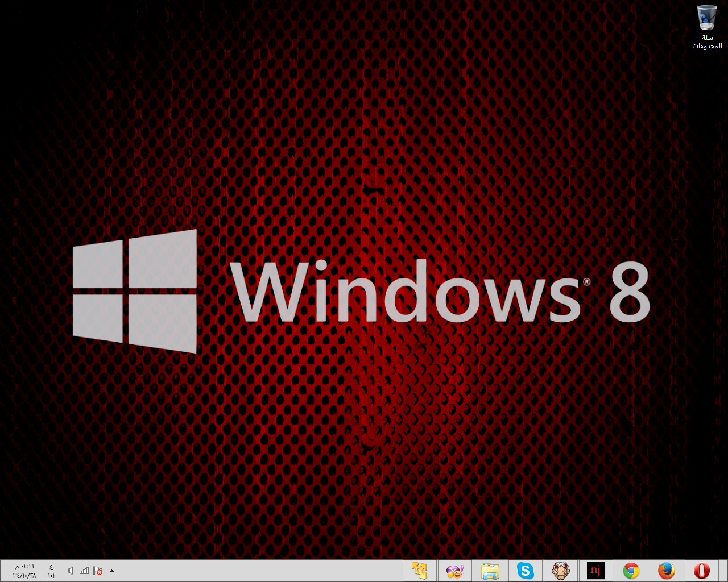Click the Windows logo on the wallpaper
728x582 pixels.
[135, 291]
